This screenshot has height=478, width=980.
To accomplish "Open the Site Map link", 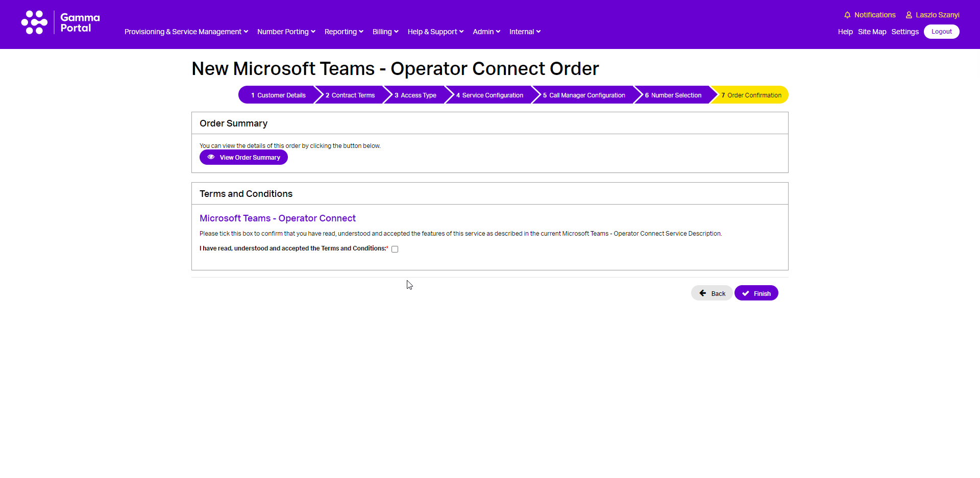I will (x=872, y=32).
